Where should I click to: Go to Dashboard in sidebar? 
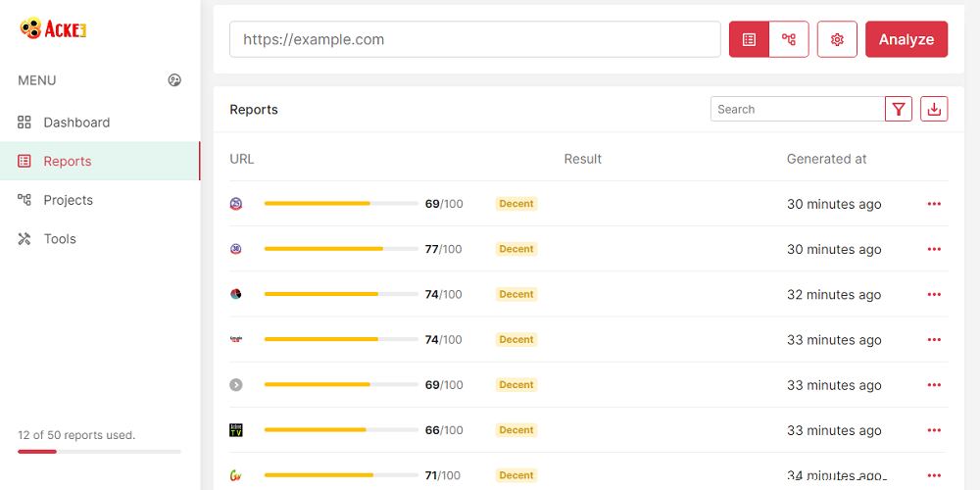(76, 122)
